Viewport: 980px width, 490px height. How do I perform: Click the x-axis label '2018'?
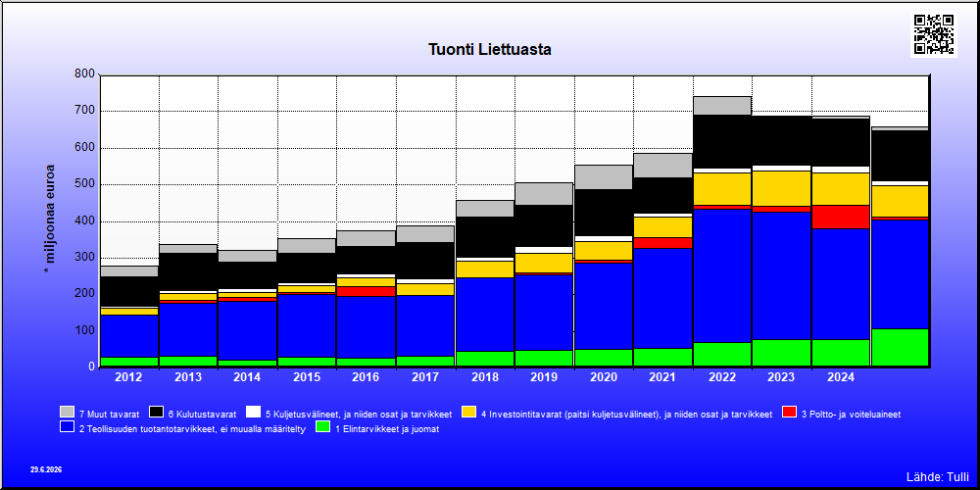tap(485, 377)
